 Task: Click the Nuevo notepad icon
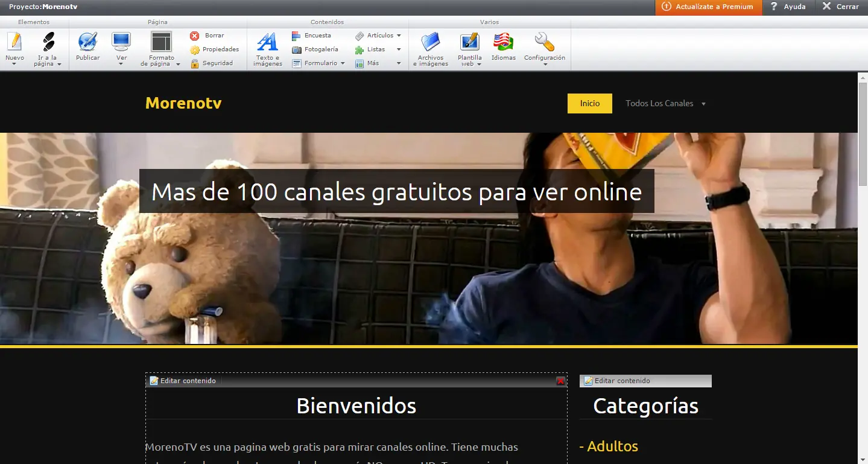(x=14, y=42)
